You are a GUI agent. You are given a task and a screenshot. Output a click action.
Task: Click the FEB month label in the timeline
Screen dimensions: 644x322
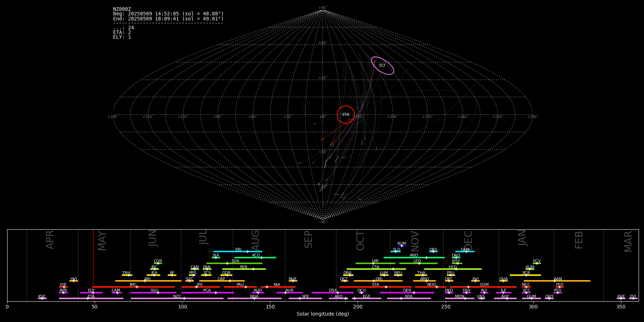[579, 240]
